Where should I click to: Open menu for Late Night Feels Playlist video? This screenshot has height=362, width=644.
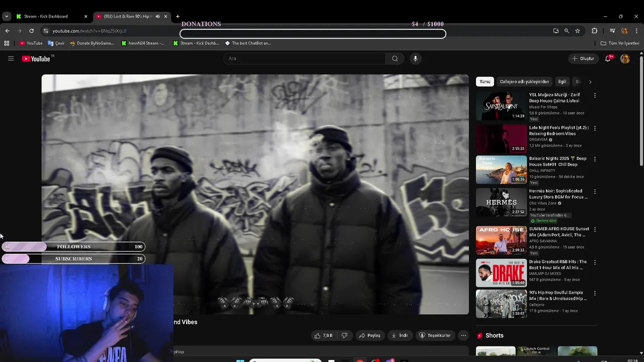pos(595,129)
